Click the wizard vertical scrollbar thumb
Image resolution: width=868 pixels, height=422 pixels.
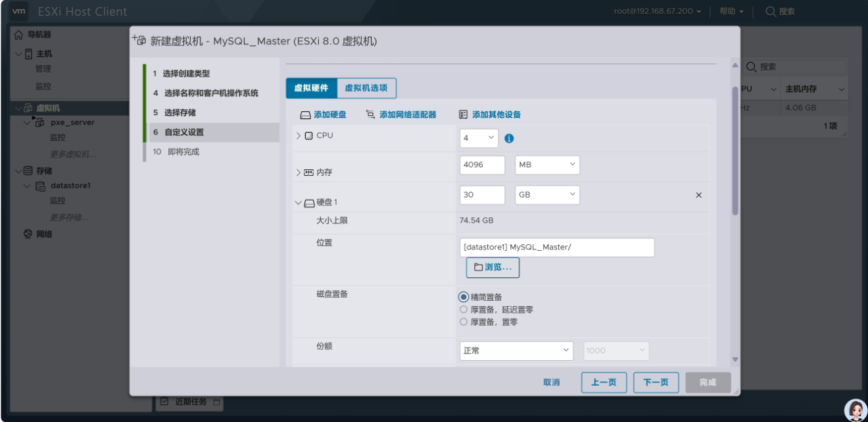(x=735, y=150)
